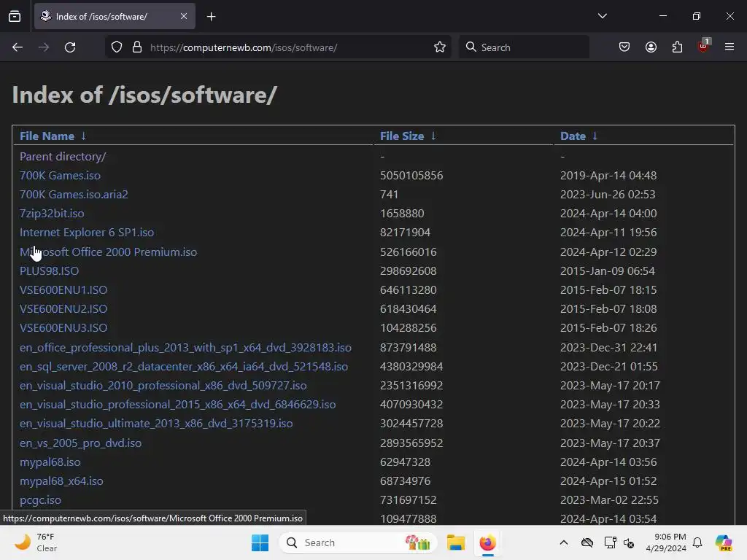The image size is (747, 560).
Task: Sort by File Size column header
Action: (402, 136)
